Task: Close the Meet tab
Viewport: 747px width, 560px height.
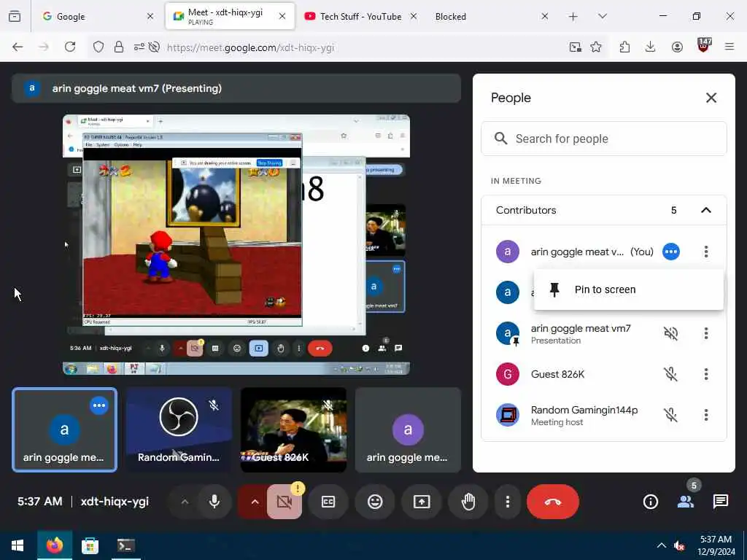Action: [282, 16]
